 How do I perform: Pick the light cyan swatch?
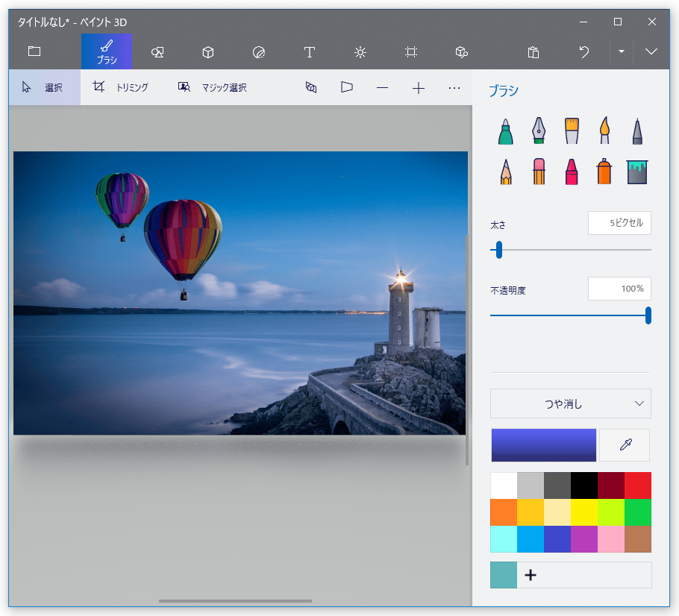click(504, 539)
